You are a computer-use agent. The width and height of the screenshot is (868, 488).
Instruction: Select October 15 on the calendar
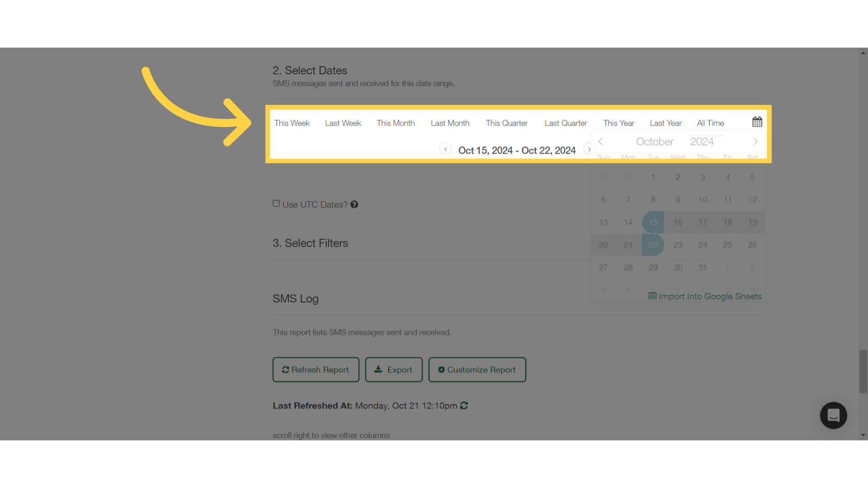point(653,222)
